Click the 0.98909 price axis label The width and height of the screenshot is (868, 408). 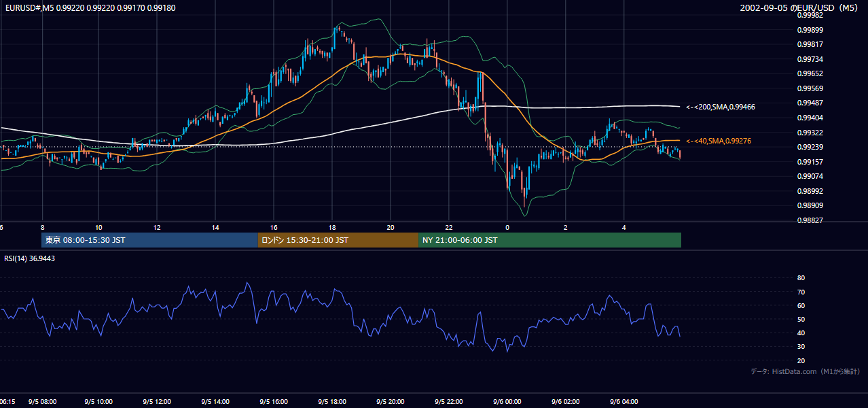point(810,205)
